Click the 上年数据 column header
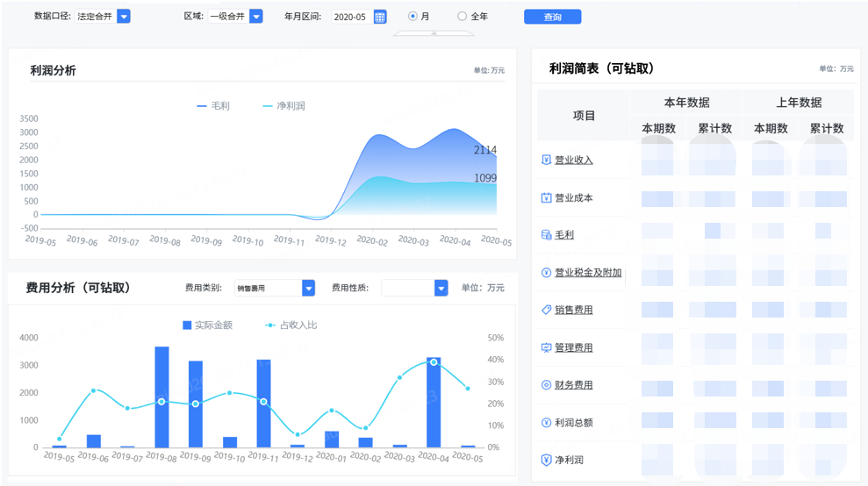 [x=799, y=103]
